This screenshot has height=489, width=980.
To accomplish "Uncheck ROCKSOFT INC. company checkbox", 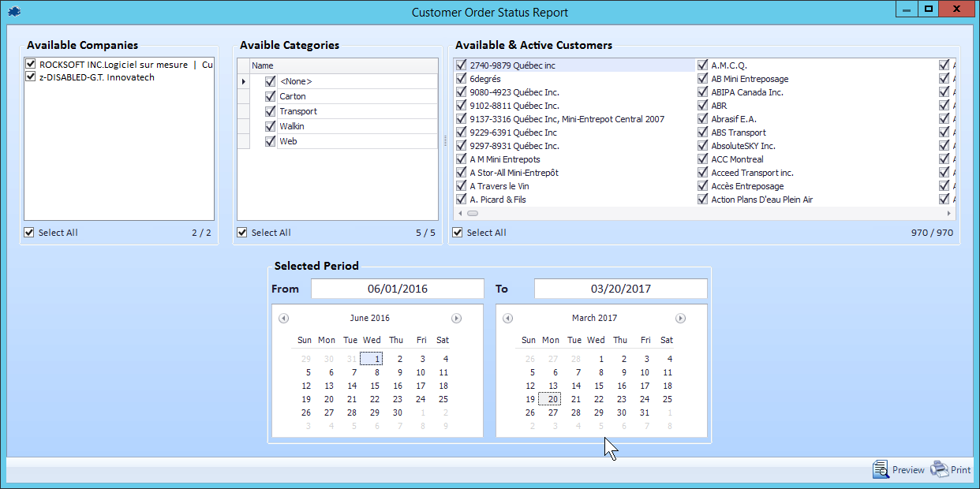I will tap(31, 65).
